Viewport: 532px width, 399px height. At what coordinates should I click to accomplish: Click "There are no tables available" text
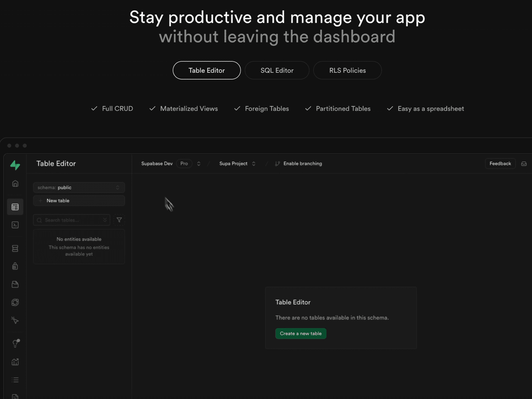pos(332,318)
